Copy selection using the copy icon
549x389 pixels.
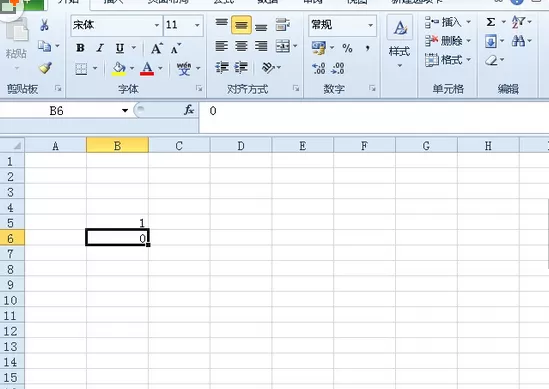(x=44, y=46)
